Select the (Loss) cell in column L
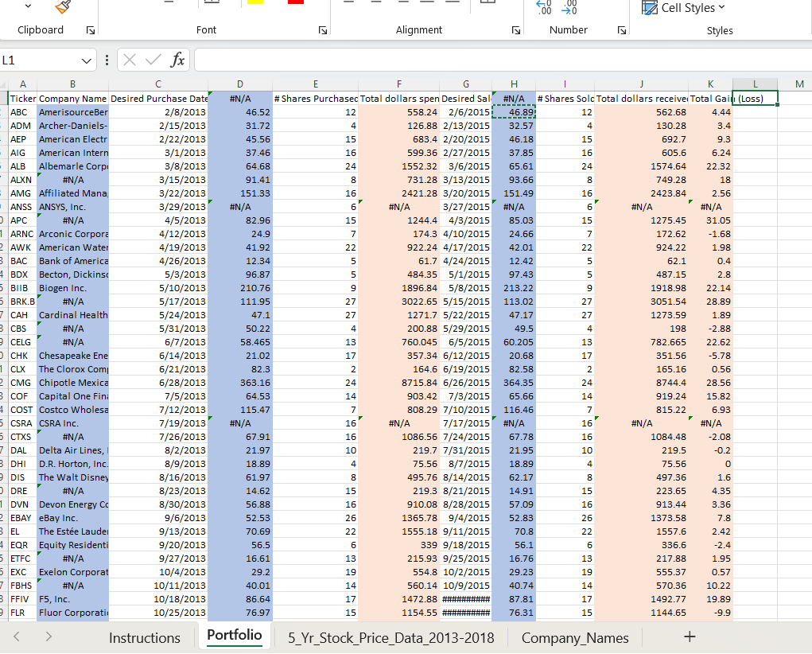 pos(755,99)
